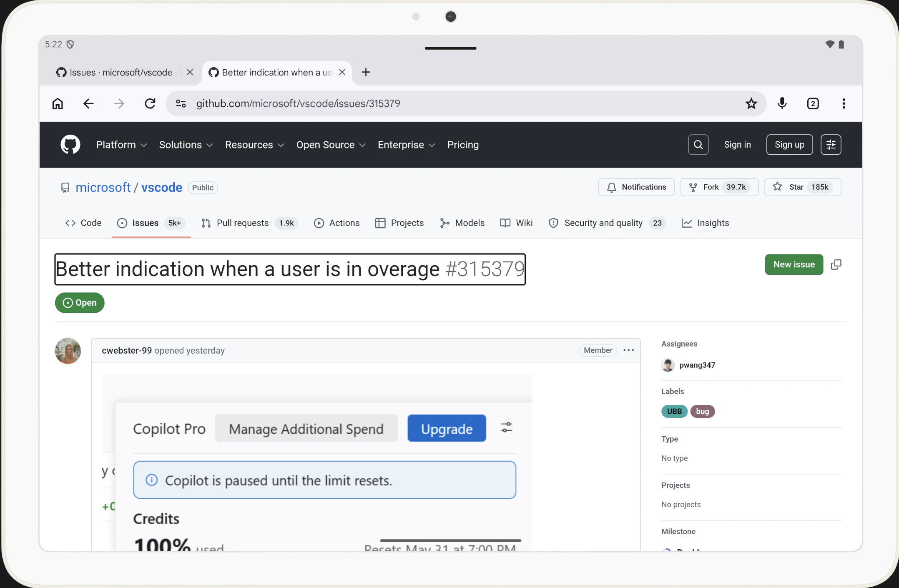The height and width of the screenshot is (588, 899).
Task: Open the microsoft organization link
Action: 103,188
